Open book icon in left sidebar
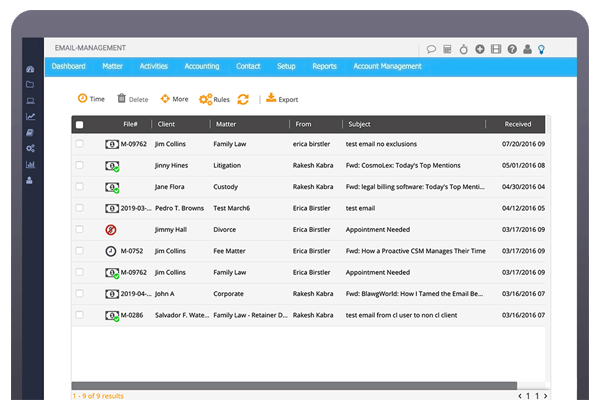Image resolution: width=600 pixels, height=400 pixels. [x=30, y=132]
